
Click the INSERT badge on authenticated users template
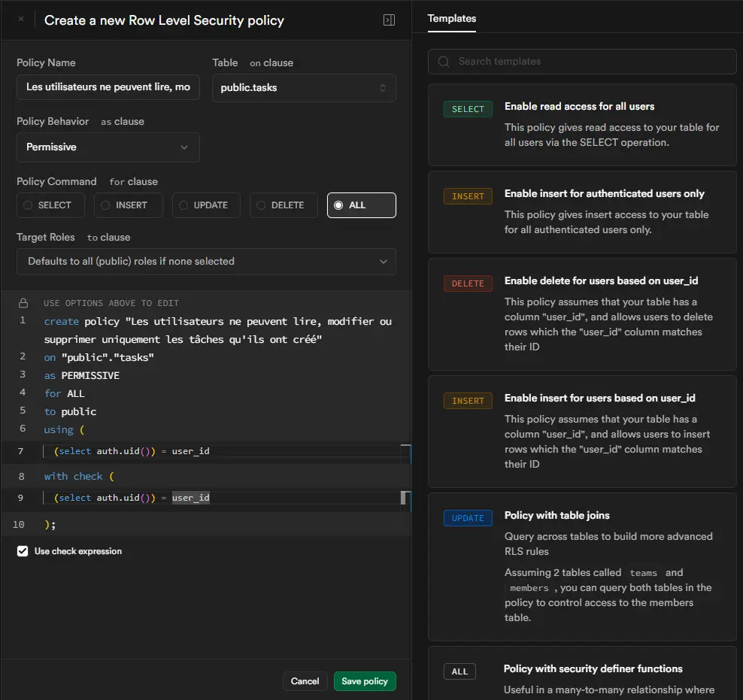point(468,196)
